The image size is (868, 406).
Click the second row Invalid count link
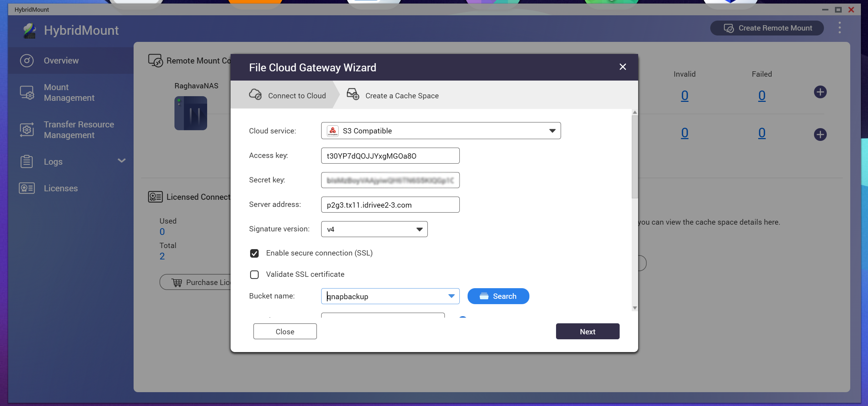coord(685,133)
